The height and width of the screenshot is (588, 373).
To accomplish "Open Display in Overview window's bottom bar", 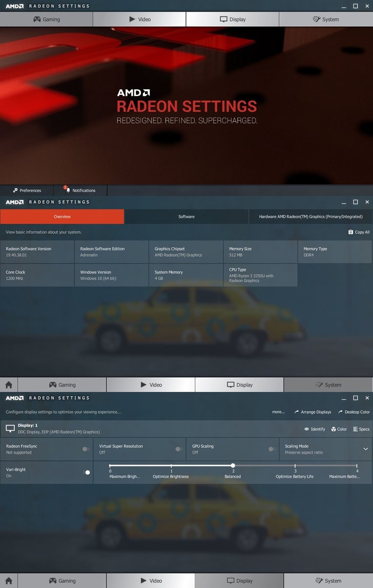I will point(239,385).
